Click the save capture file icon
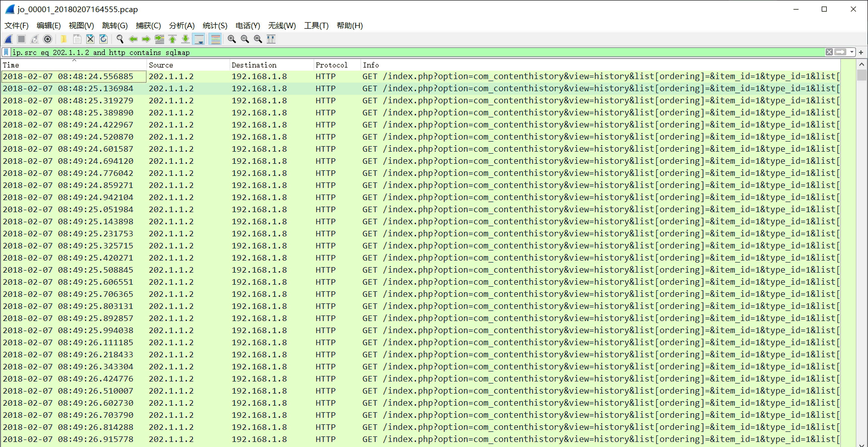 [77, 39]
